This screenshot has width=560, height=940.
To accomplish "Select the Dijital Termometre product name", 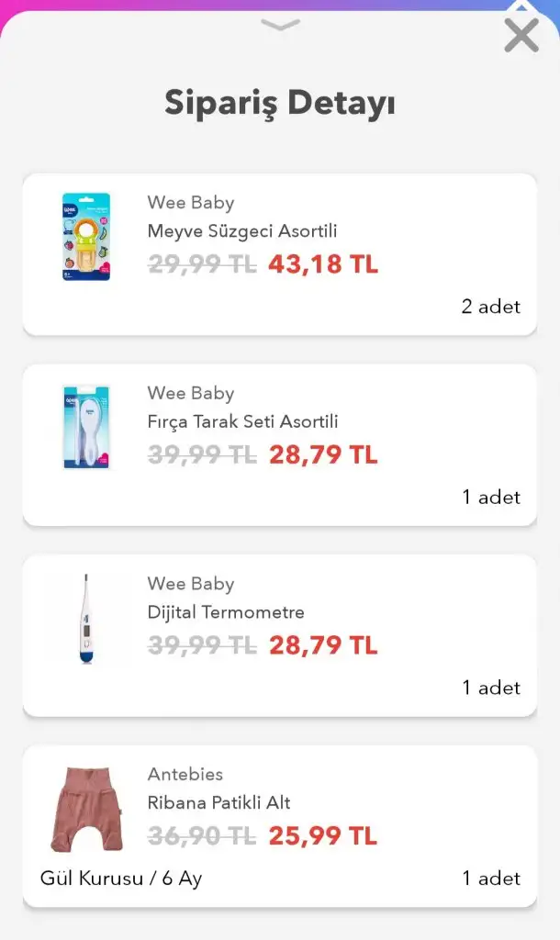I will (x=226, y=612).
